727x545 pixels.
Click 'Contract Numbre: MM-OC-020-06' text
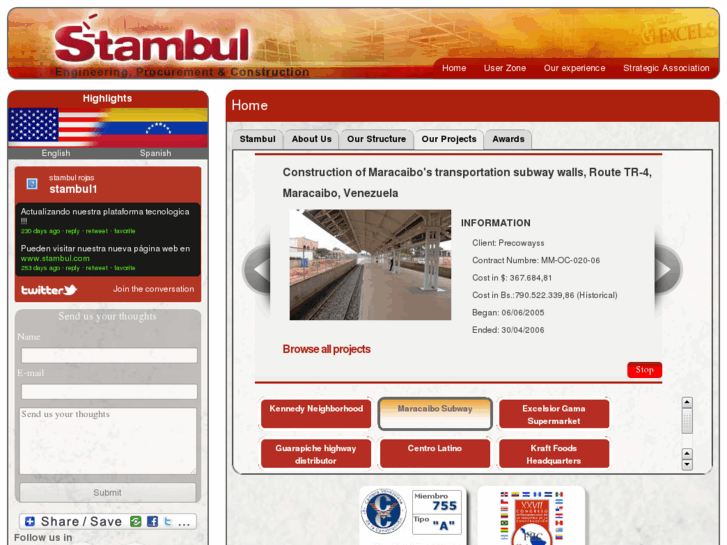tap(536, 261)
